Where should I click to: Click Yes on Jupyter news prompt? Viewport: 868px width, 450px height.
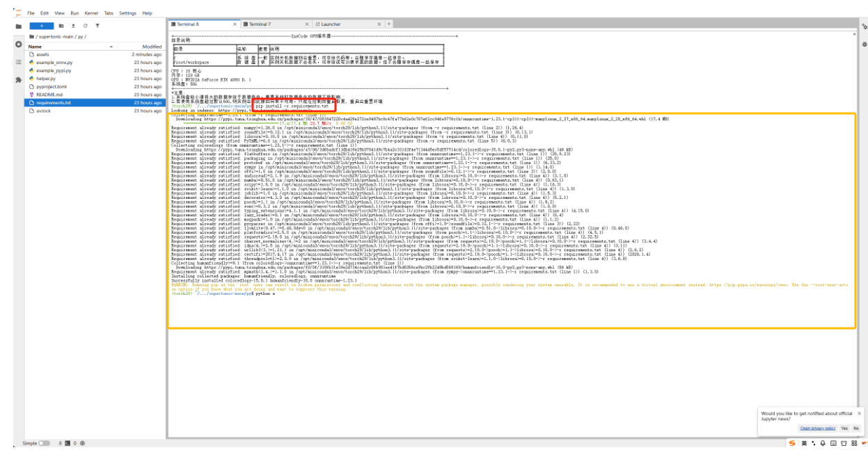(x=844, y=428)
